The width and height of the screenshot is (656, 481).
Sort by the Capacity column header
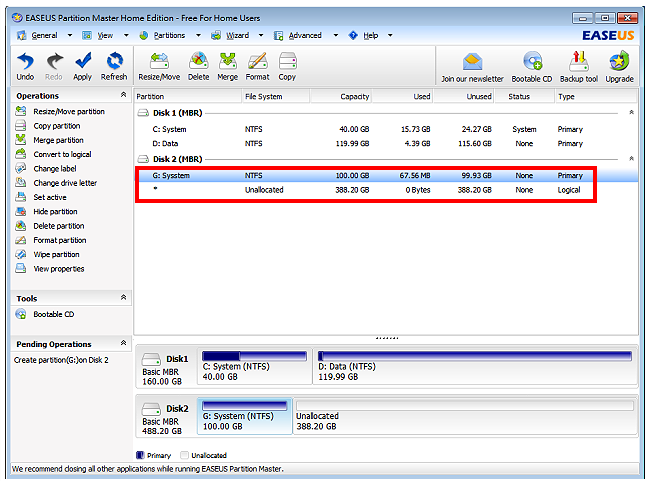pos(341,97)
